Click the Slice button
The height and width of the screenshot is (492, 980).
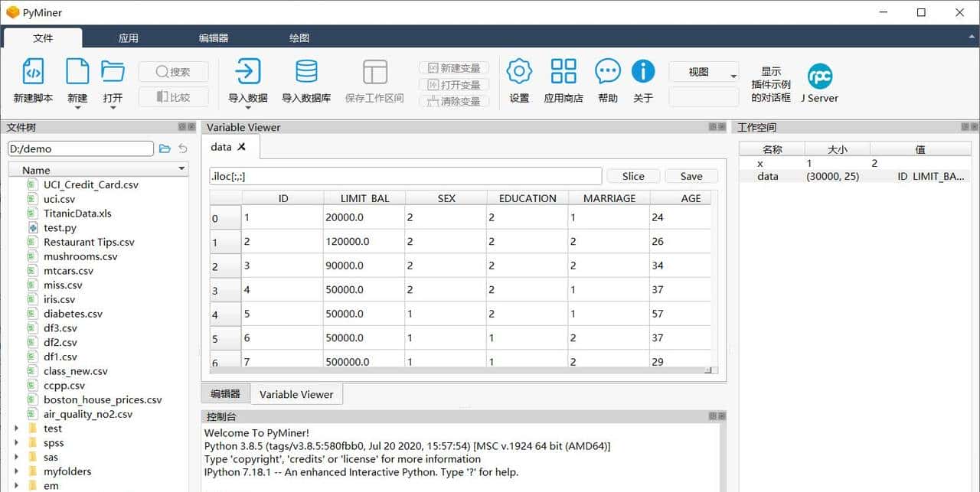pos(633,175)
